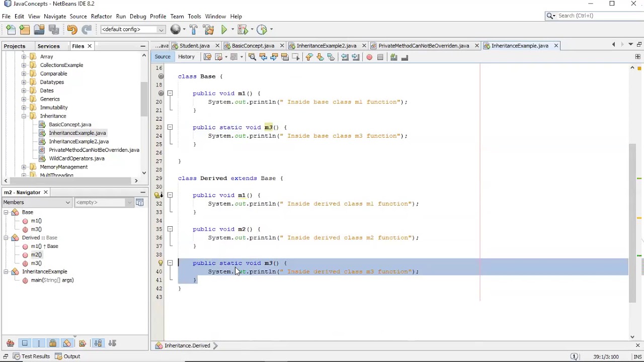644x362 pixels.
Task: Click the globe browser icon in toolbar
Action: click(175, 29)
